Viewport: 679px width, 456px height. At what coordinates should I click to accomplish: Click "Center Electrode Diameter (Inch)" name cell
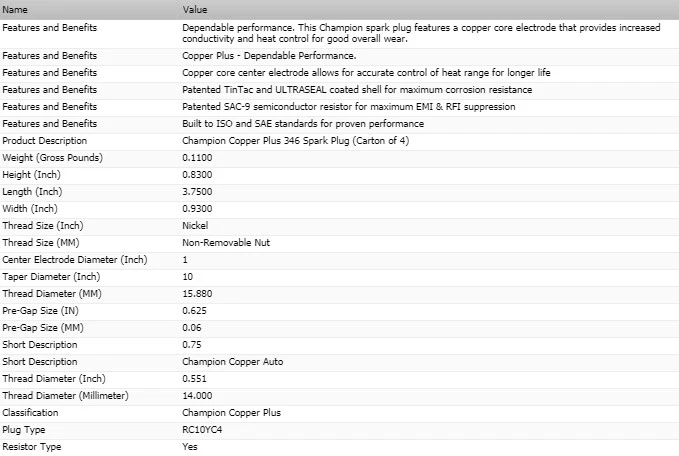pyautogui.click(x=74, y=260)
